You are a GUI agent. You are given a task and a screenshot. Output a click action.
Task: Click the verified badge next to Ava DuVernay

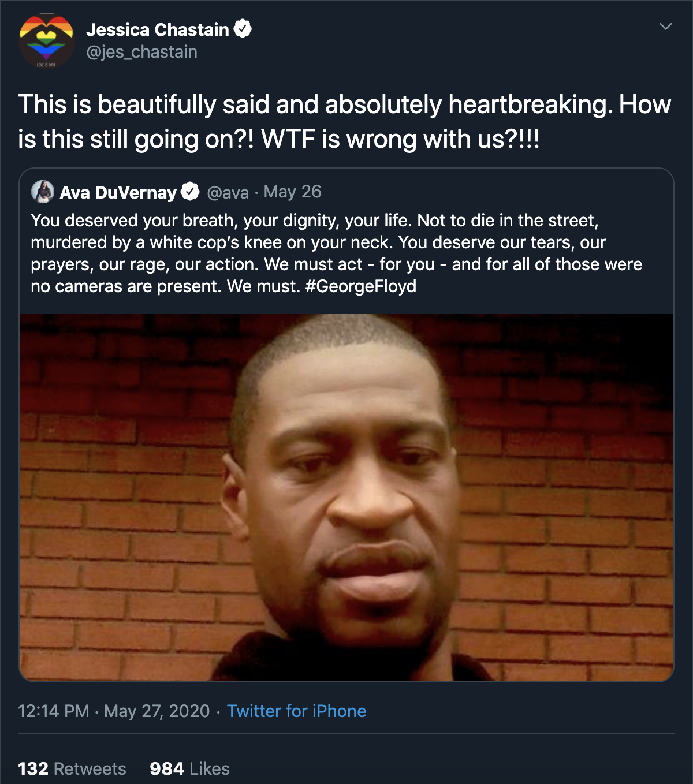(x=190, y=192)
